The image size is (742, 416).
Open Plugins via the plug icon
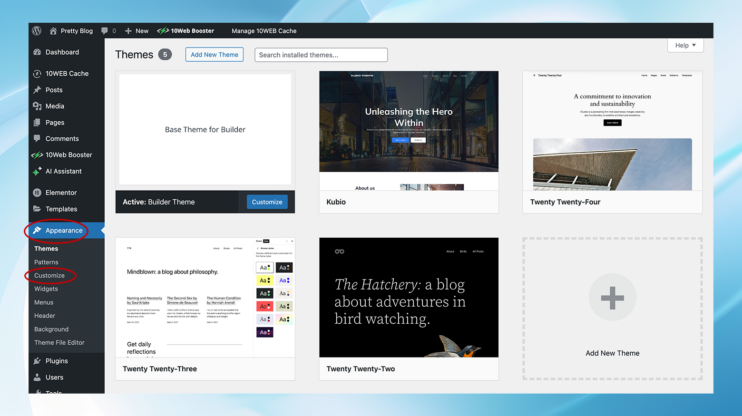(37, 361)
